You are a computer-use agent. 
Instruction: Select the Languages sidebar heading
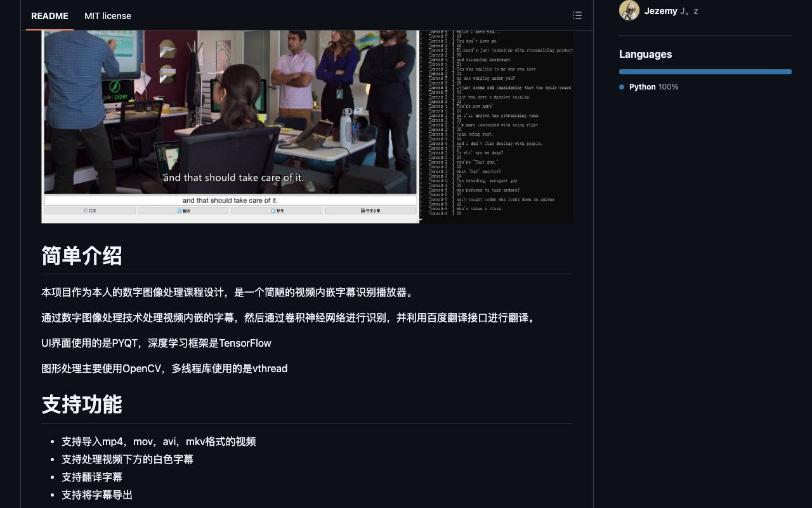[645, 54]
